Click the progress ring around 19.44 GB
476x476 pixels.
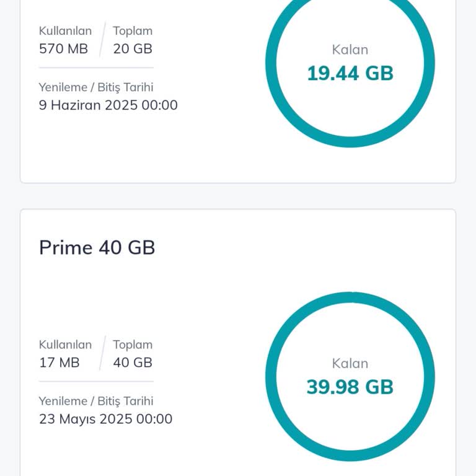tap(270, 62)
